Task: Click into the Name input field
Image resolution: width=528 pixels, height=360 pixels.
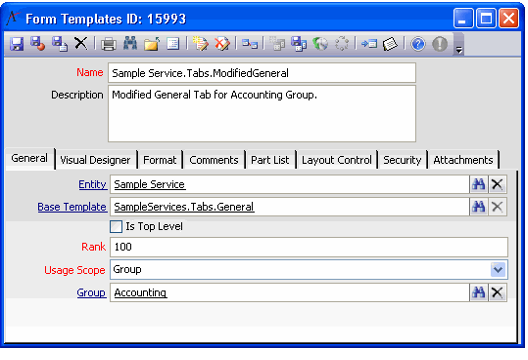Action: click(262, 73)
